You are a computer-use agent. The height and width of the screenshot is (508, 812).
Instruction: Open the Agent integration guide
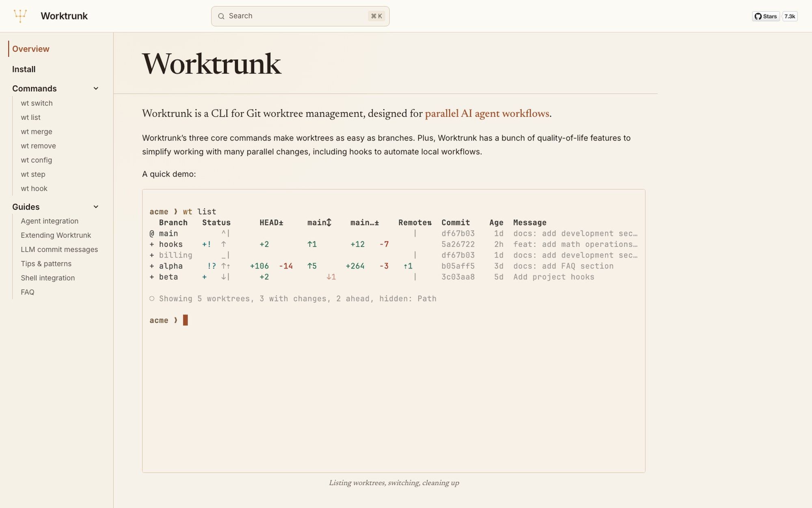(x=50, y=221)
